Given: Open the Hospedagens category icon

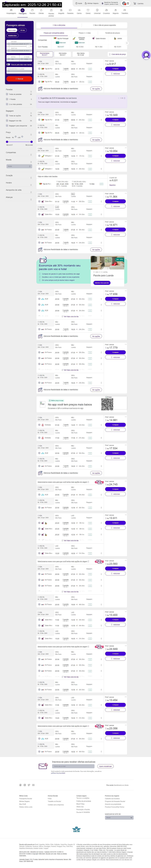Looking at the screenshot, I should click(x=11, y=11).
